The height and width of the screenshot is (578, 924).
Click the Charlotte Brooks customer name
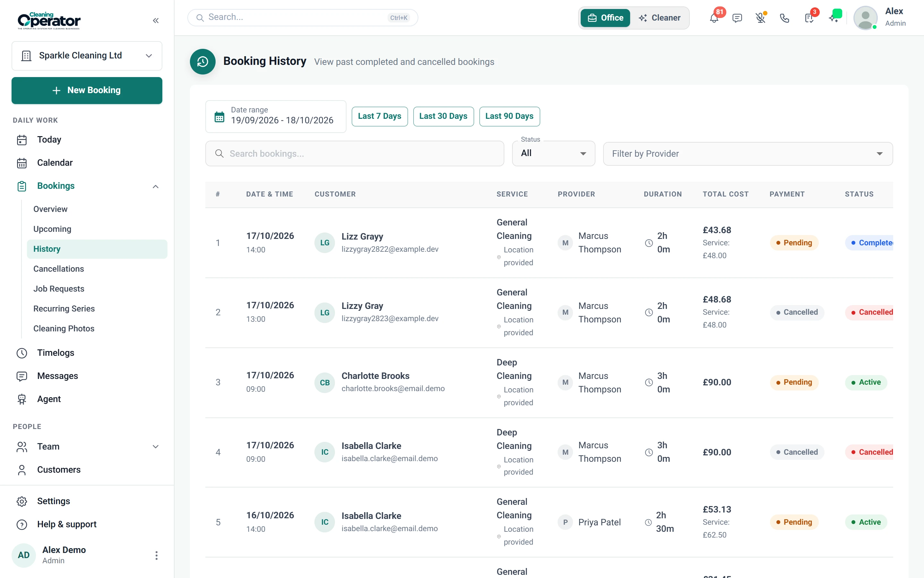[x=375, y=376]
